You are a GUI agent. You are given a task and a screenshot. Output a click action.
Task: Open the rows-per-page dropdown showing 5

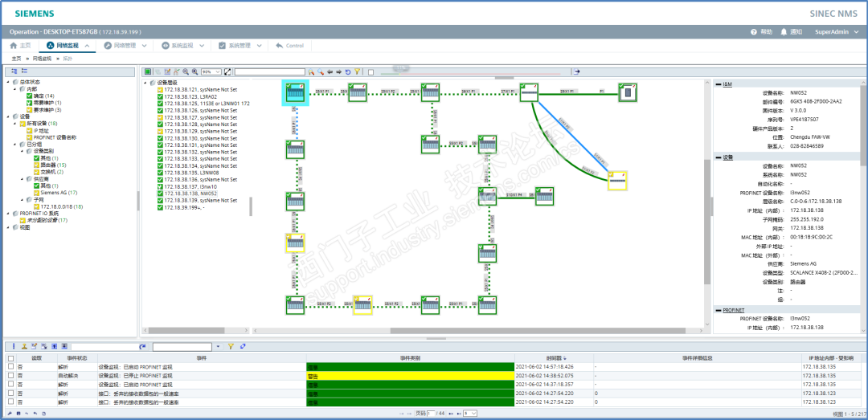coord(470,414)
